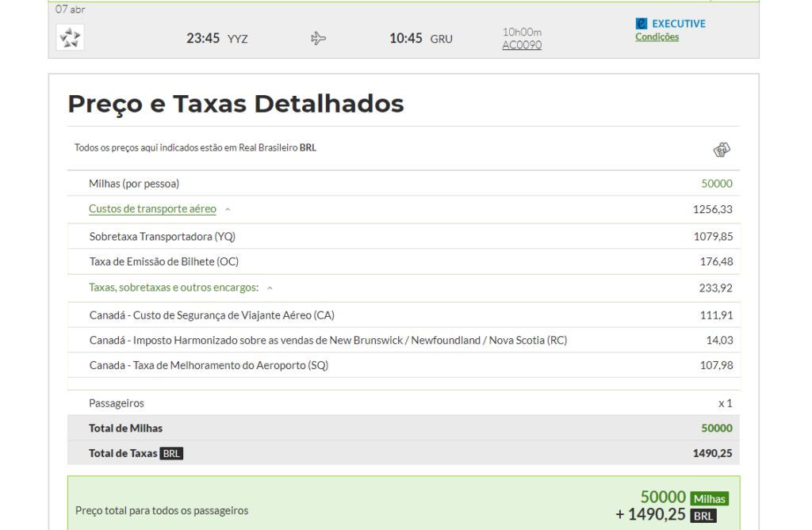The height and width of the screenshot is (530, 812).
Task: Click the GRU airport code
Action: pos(441,39)
